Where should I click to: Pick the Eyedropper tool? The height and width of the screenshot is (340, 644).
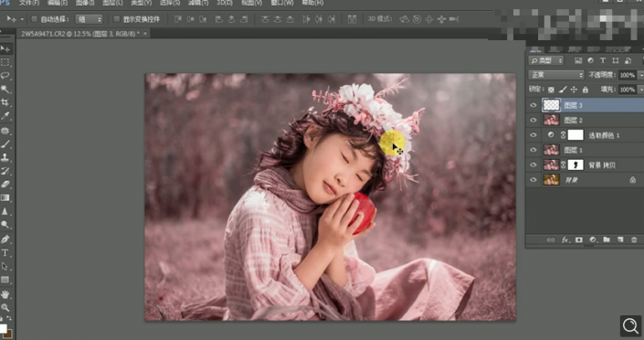tap(5, 116)
